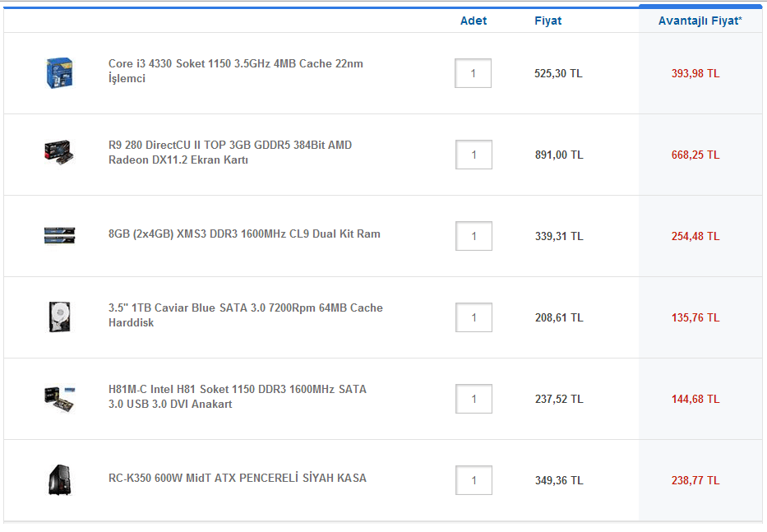767x532 pixels.
Task: Select the discounted price 393,98 TL
Action: [x=695, y=73]
